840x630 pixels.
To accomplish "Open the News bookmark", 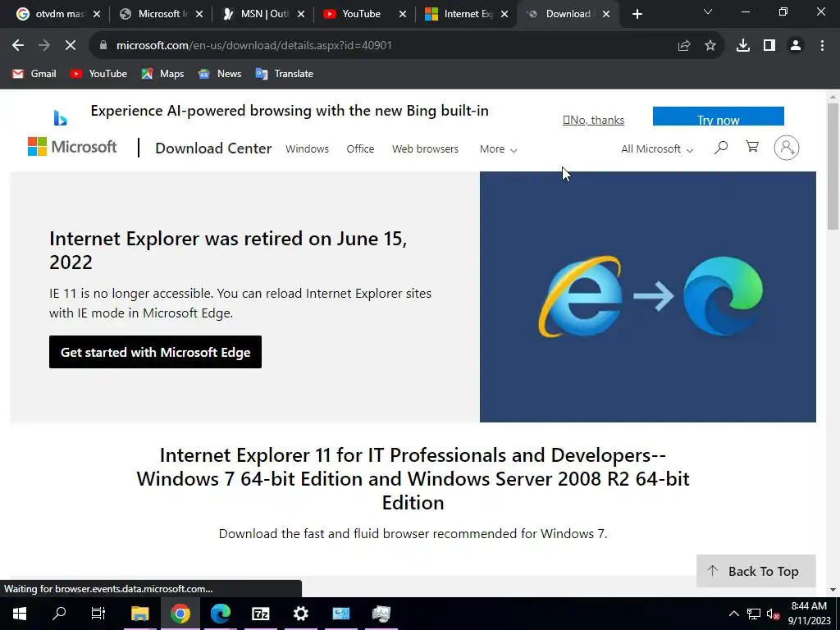I will pyautogui.click(x=220, y=74).
